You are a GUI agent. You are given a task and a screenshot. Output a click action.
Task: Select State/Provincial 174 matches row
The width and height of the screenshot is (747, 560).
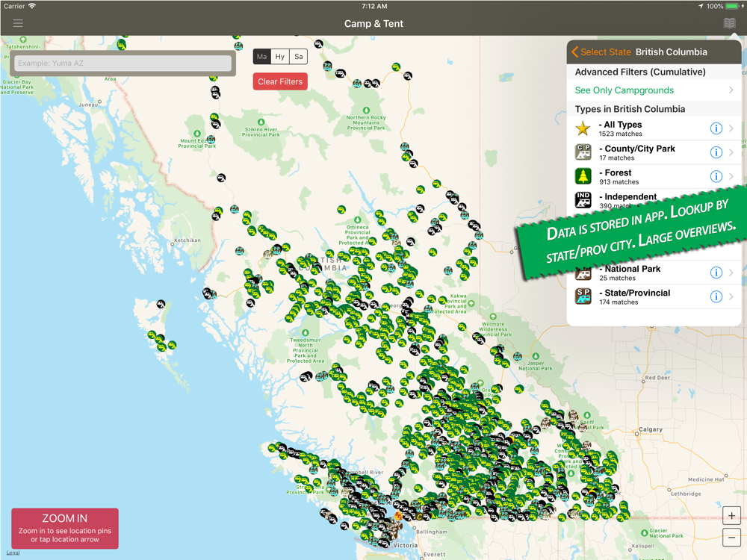pos(654,296)
